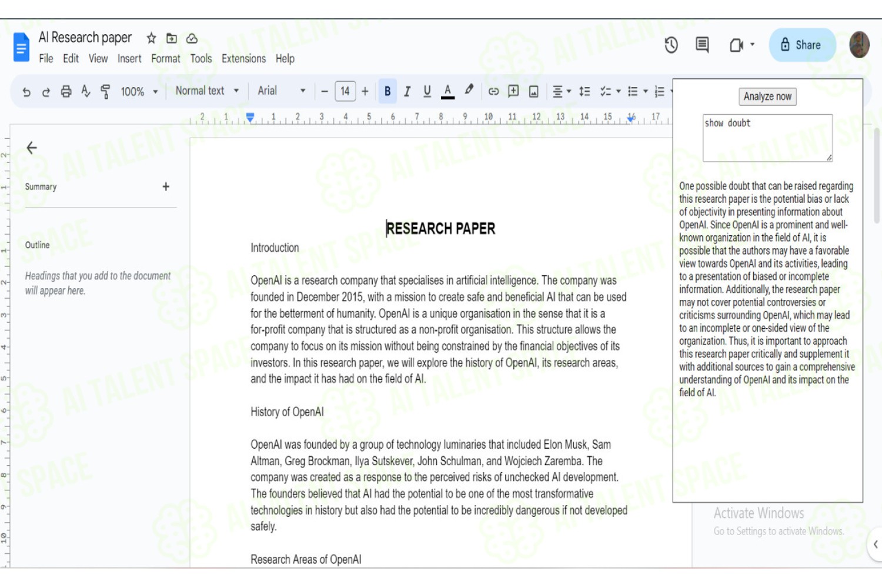
Task: Click the right indent marker on ruler
Action: click(x=631, y=118)
